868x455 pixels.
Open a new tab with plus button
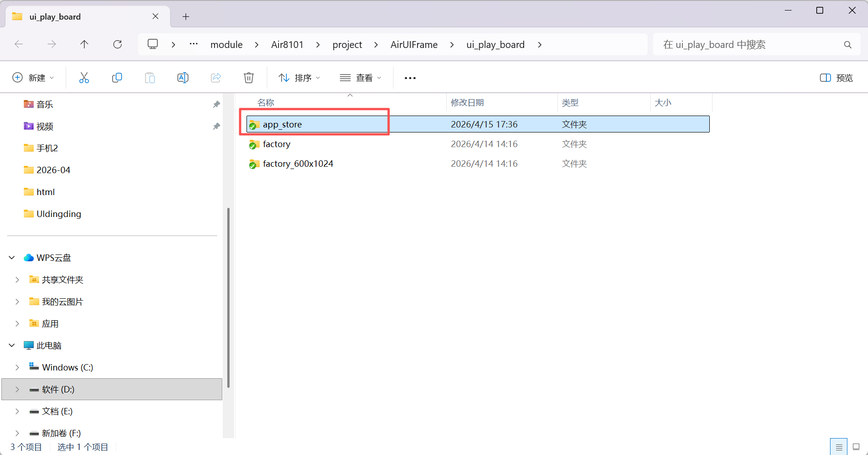tap(186, 17)
